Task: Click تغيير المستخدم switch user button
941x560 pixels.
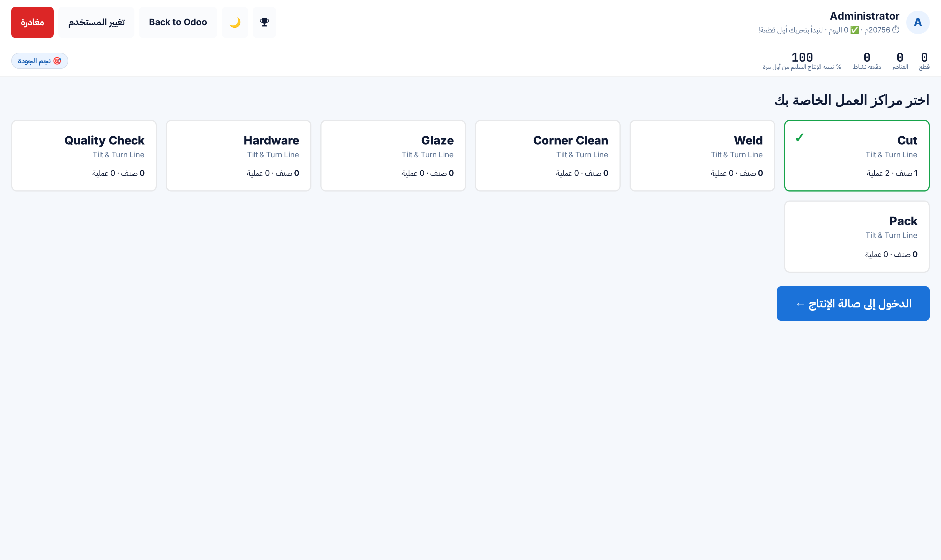Action: [96, 22]
